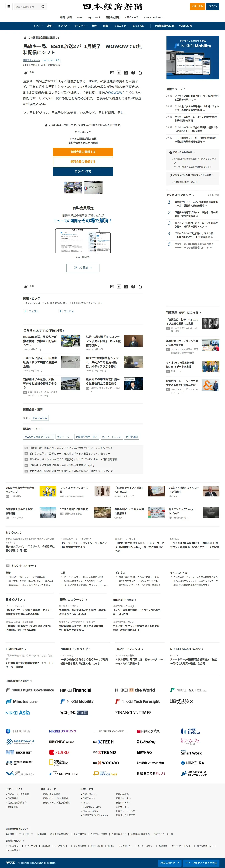The height and width of the screenshot is (868, 225).
Task: Click the orange お申し込み button
Action: click(197, 7)
